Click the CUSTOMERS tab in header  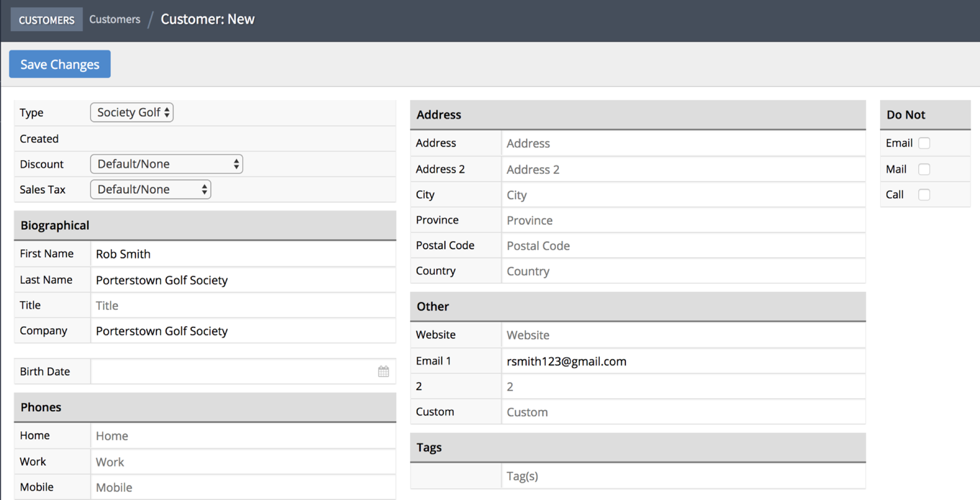[46, 20]
